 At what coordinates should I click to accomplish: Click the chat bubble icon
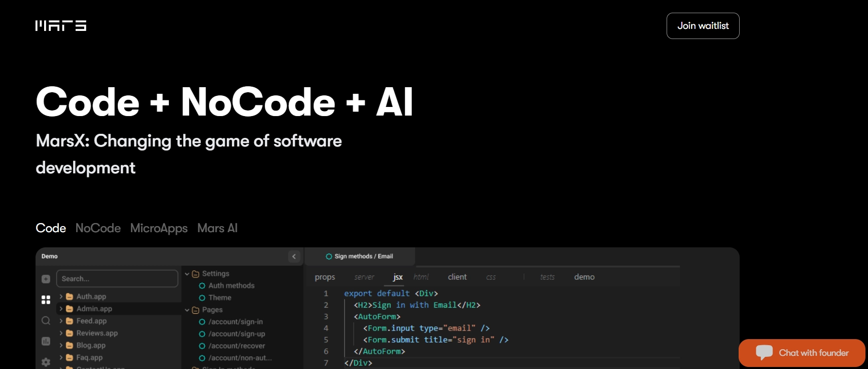pyautogui.click(x=764, y=352)
